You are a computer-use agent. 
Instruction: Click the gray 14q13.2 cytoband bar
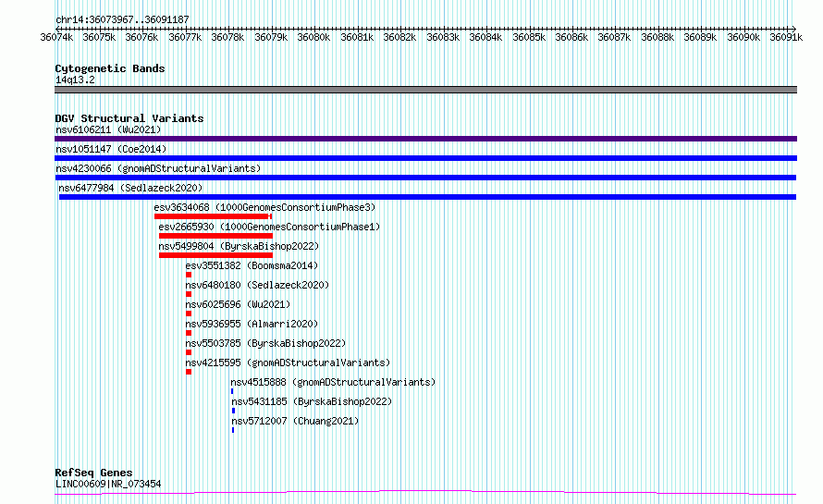425,90
